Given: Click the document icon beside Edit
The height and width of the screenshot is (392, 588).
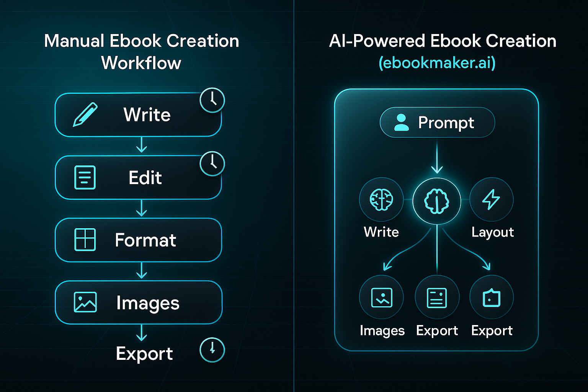Looking at the screenshot, I should [85, 177].
